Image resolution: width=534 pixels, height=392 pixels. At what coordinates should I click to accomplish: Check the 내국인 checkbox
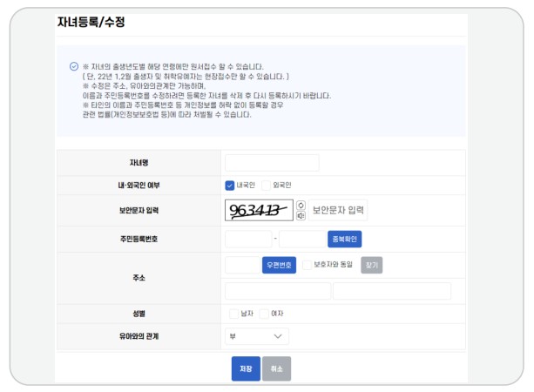coord(230,186)
